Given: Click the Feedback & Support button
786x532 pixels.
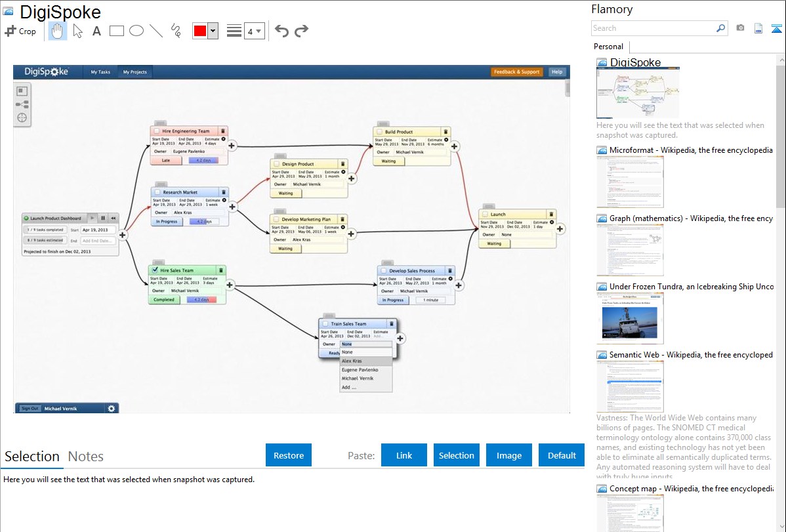Looking at the screenshot, I should (517, 72).
